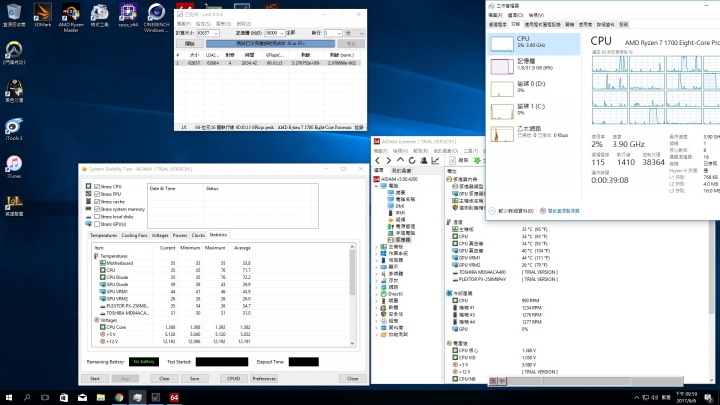720x405 pixels.
Task: Open Chrome from the taskbar
Action: pyautogui.click(x=119, y=397)
